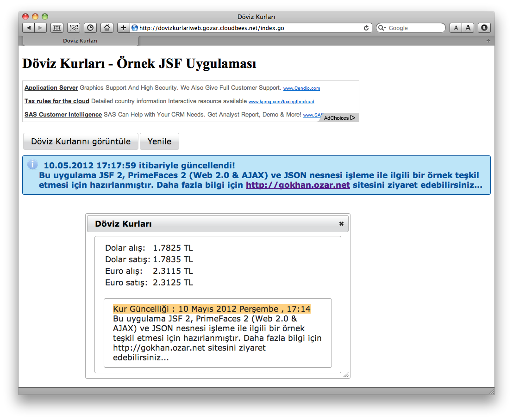Open the bookmarks book icon

click(57, 28)
